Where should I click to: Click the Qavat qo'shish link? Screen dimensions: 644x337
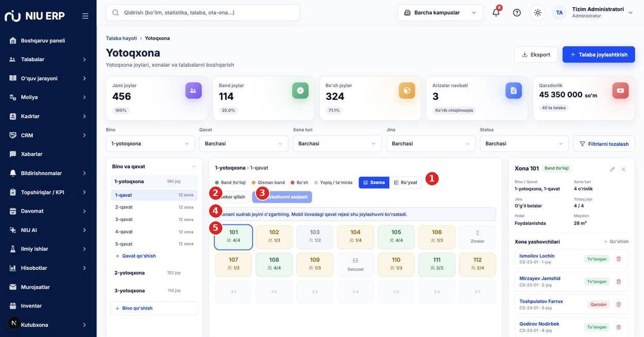point(135,256)
